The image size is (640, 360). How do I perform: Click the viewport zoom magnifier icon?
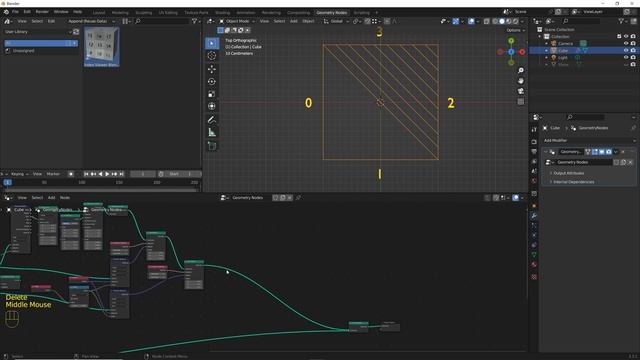point(521,71)
